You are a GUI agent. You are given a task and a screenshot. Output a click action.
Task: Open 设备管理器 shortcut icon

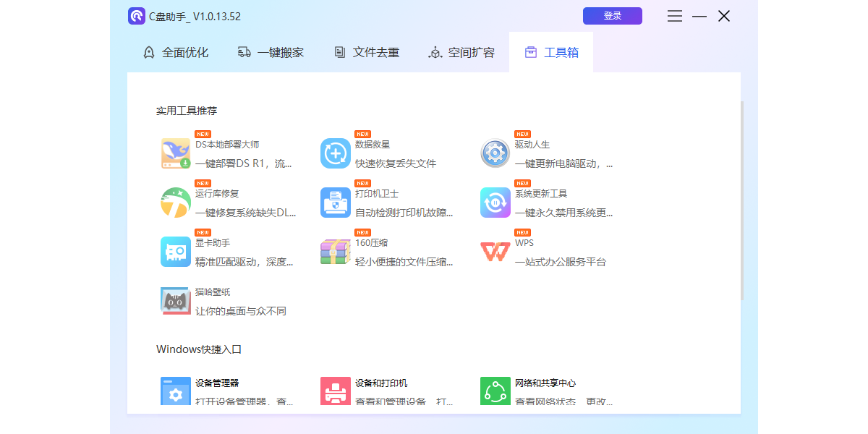click(x=175, y=391)
